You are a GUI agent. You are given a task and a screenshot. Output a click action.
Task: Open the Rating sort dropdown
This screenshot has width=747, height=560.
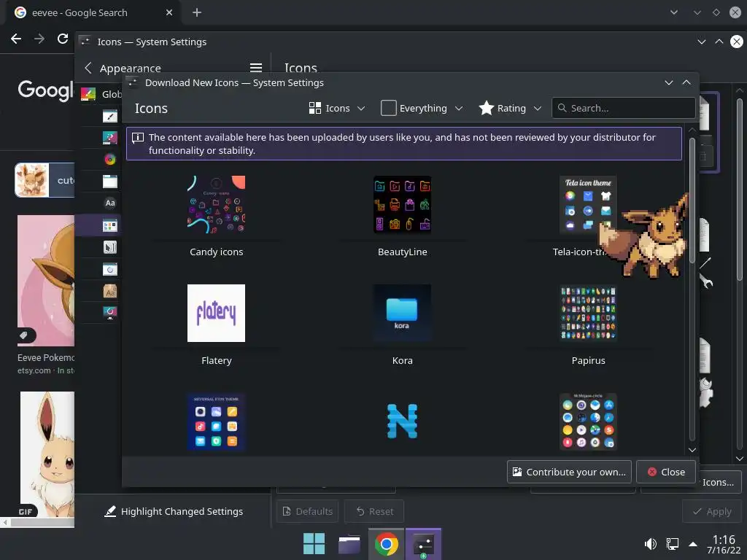click(x=510, y=108)
